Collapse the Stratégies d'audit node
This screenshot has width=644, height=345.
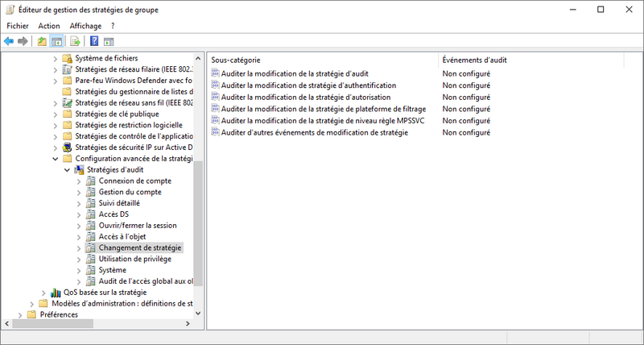click(x=67, y=170)
